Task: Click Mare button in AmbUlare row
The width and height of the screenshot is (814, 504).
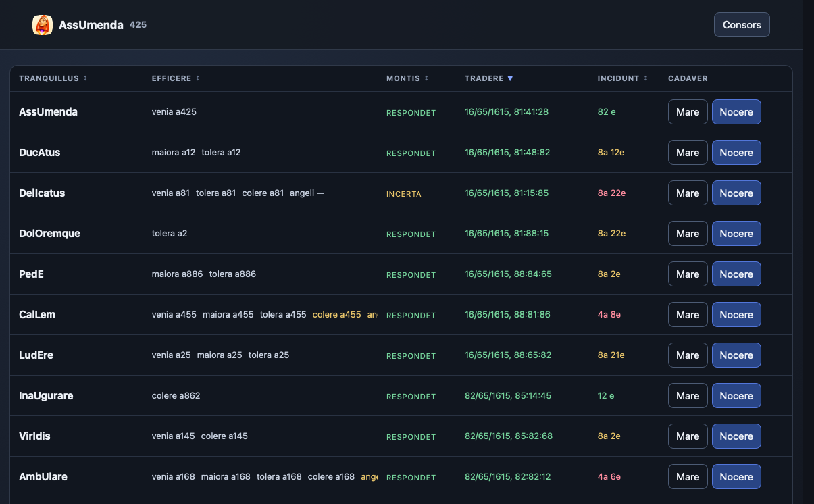Action: point(688,477)
